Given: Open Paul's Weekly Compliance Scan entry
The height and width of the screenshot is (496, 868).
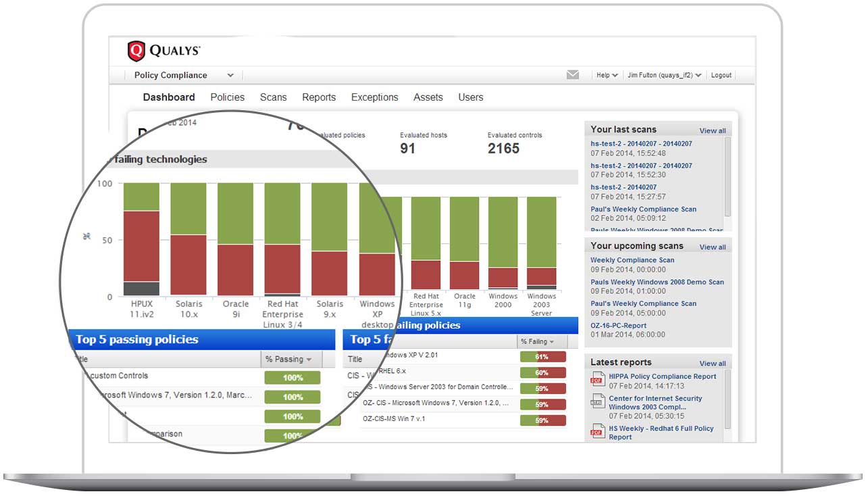Looking at the screenshot, I should pos(642,209).
